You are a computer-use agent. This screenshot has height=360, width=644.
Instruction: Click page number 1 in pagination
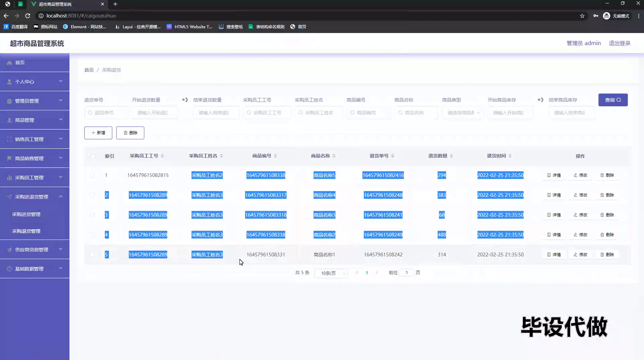coord(367,273)
